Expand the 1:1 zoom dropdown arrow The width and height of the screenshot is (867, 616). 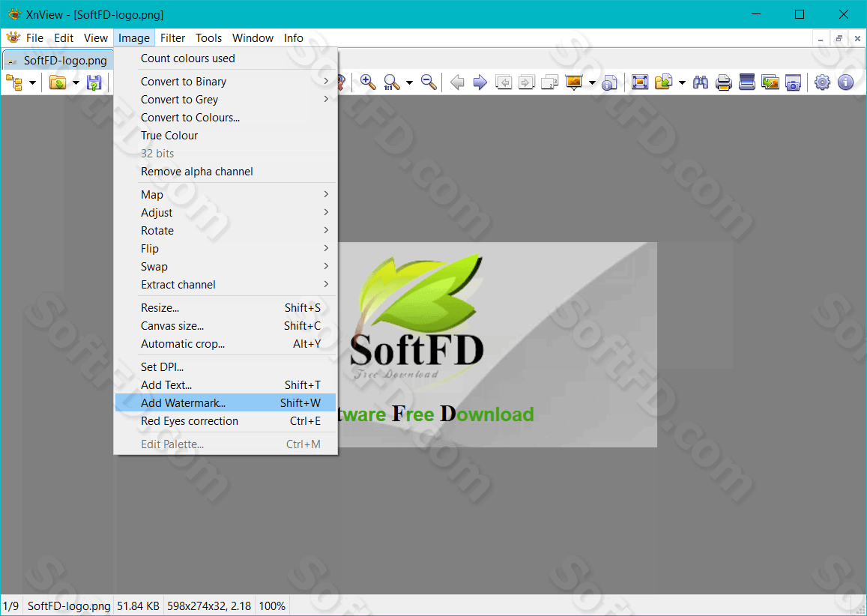point(409,82)
